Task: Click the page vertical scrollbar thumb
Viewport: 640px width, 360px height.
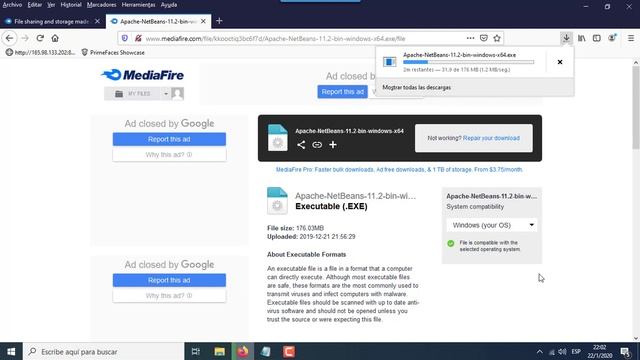Action: [636, 107]
